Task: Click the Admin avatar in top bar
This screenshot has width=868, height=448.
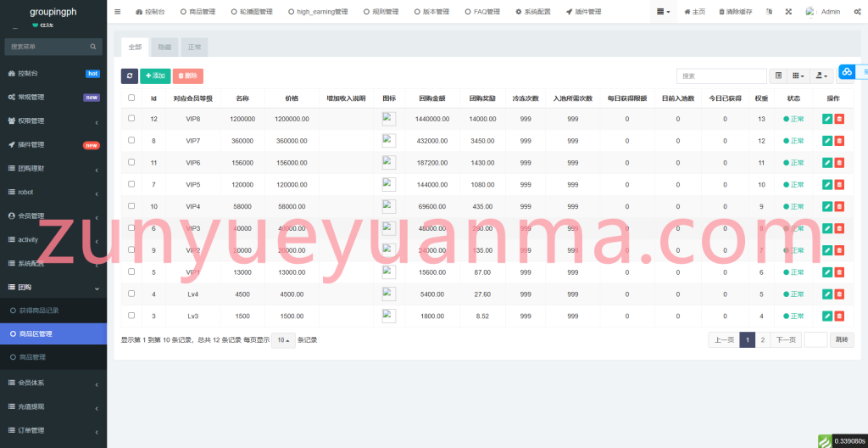Action: tap(810, 12)
